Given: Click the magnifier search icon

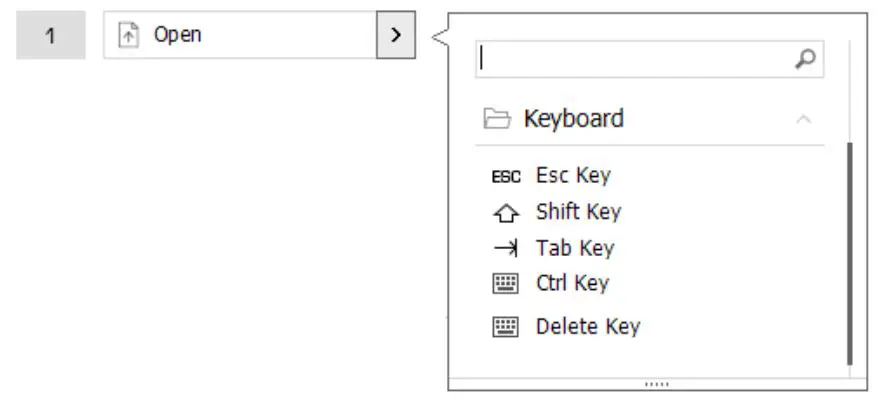Looking at the screenshot, I should tap(805, 59).
